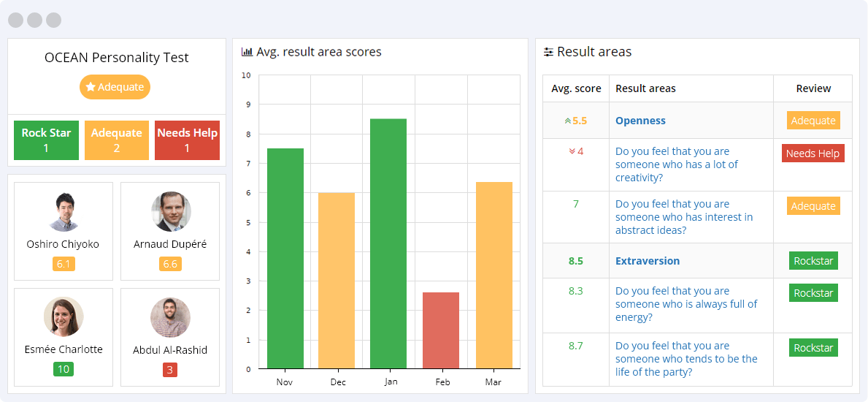Open the question about creativity

tap(676, 164)
